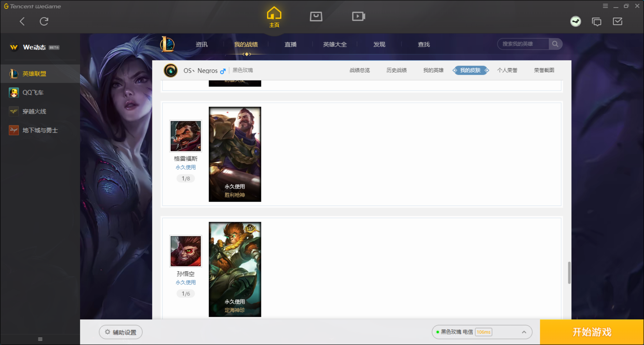Click the 孙悟空 champion name
The image size is (644, 345).
coord(185,274)
